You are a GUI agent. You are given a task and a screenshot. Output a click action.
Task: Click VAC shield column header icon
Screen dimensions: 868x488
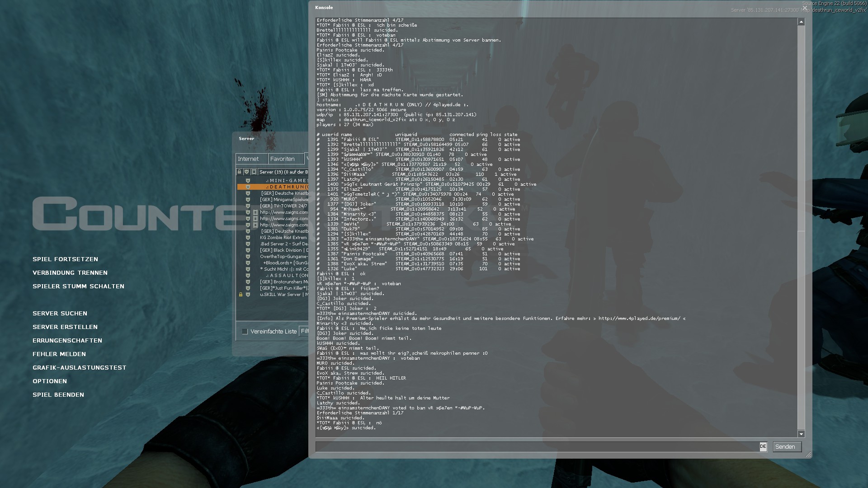[246, 172]
